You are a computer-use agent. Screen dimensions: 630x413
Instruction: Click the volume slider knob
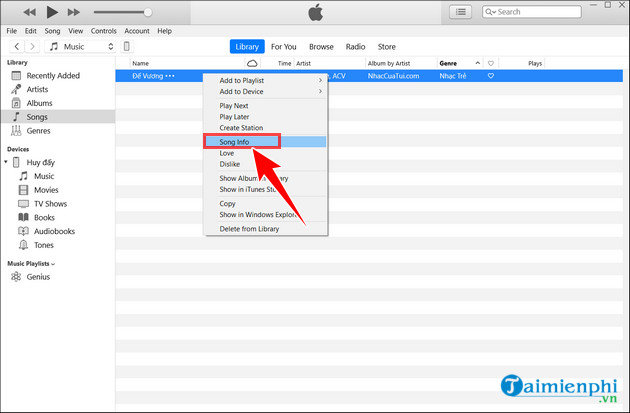[x=148, y=12]
